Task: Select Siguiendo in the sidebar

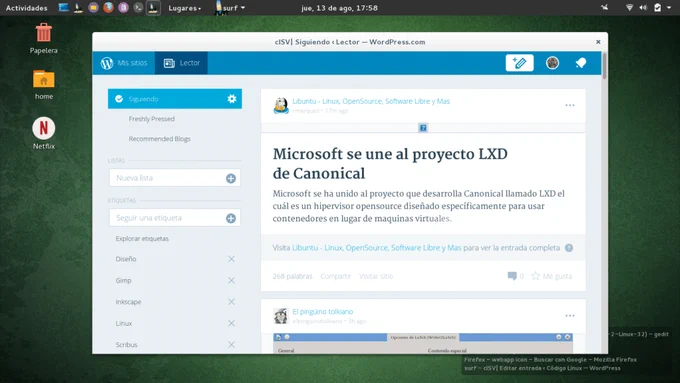Action: point(175,99)
